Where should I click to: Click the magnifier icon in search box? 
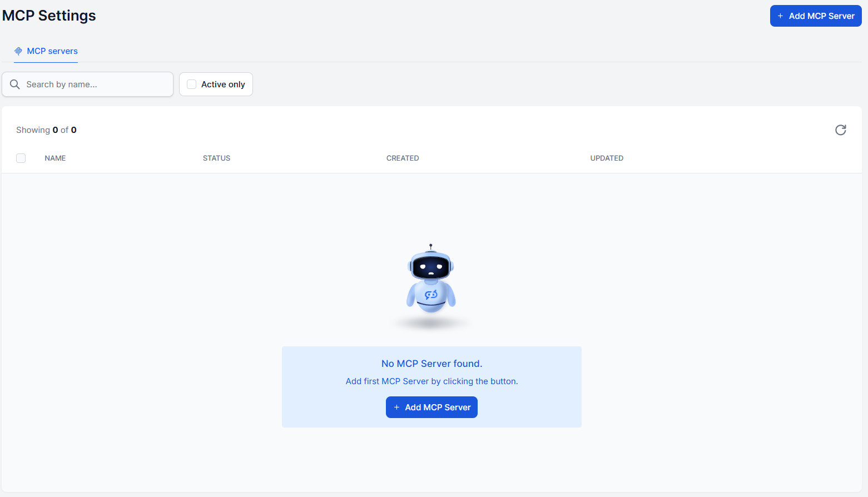click(x=15, y=85)
